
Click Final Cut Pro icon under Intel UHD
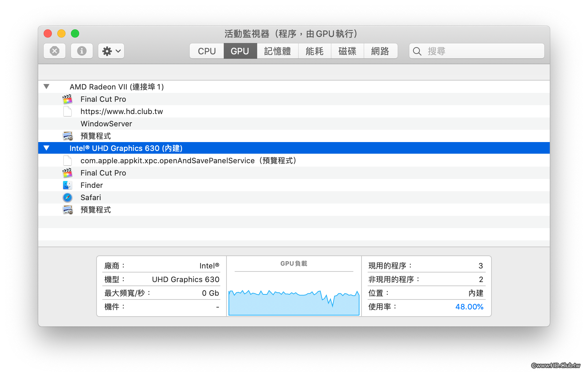point(68,173)
